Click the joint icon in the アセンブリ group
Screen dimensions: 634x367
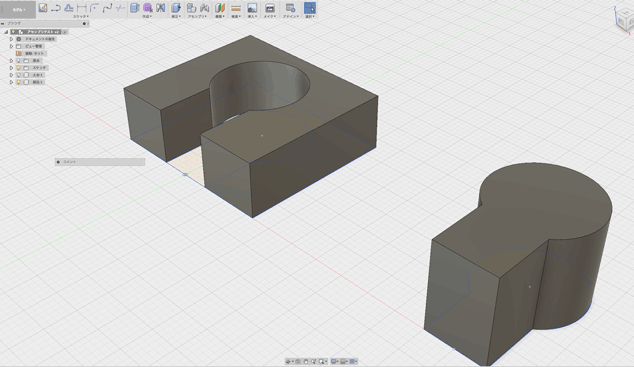(205, 8)
